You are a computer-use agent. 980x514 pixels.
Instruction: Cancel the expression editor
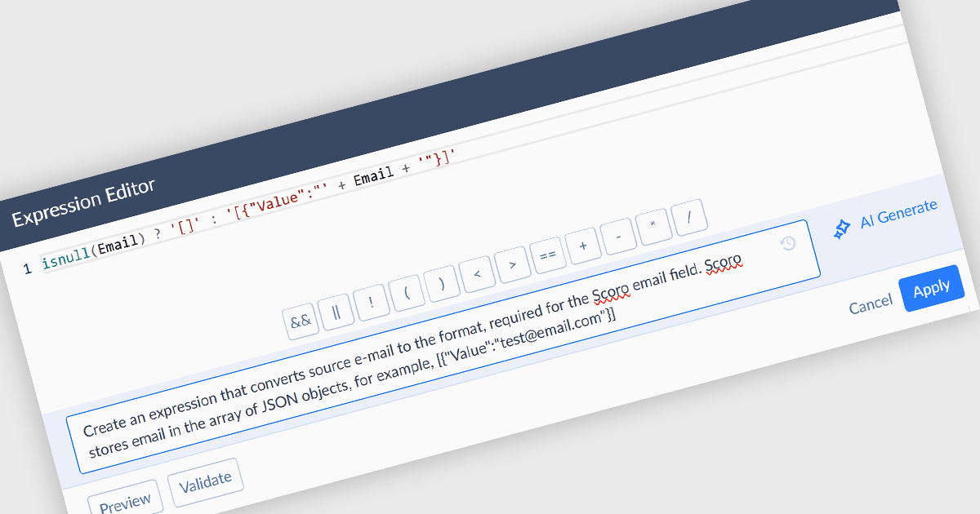point(871,304)
